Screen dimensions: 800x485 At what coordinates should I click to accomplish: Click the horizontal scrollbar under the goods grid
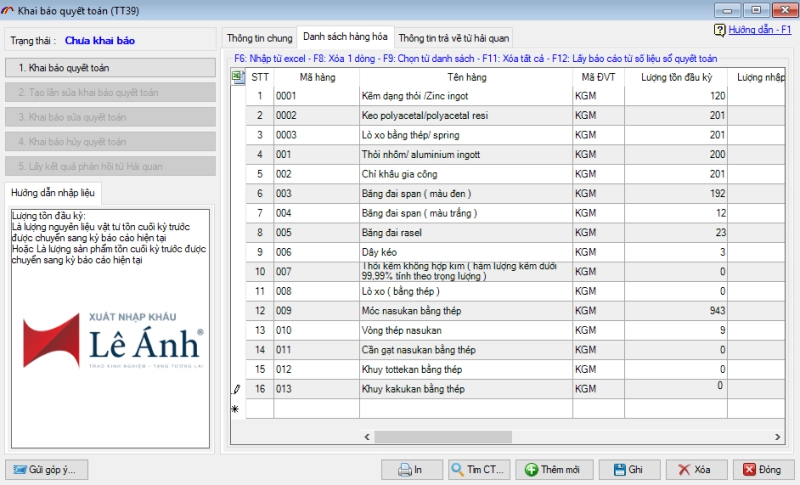tap(500, 436)
